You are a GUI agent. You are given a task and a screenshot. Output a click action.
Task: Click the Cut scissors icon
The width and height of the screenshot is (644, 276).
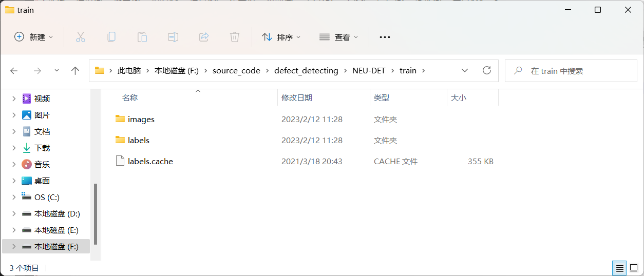click(x=81, y=37)
